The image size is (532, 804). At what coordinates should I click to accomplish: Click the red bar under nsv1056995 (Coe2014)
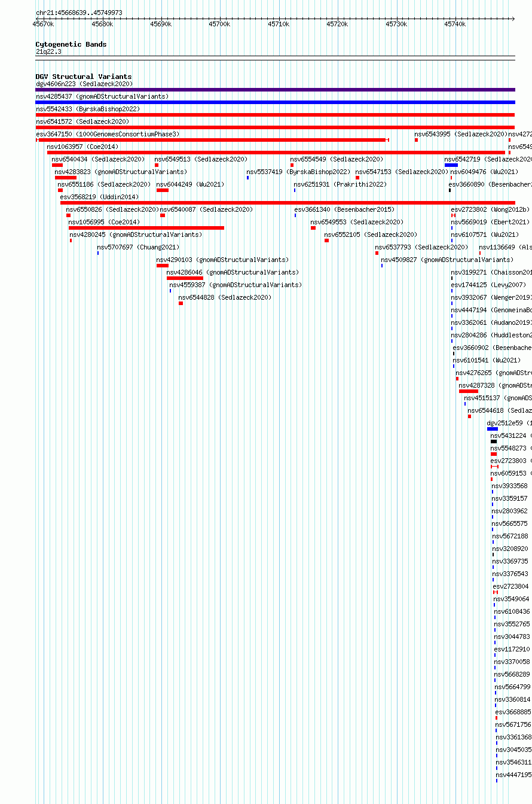(x=146, y=228)
